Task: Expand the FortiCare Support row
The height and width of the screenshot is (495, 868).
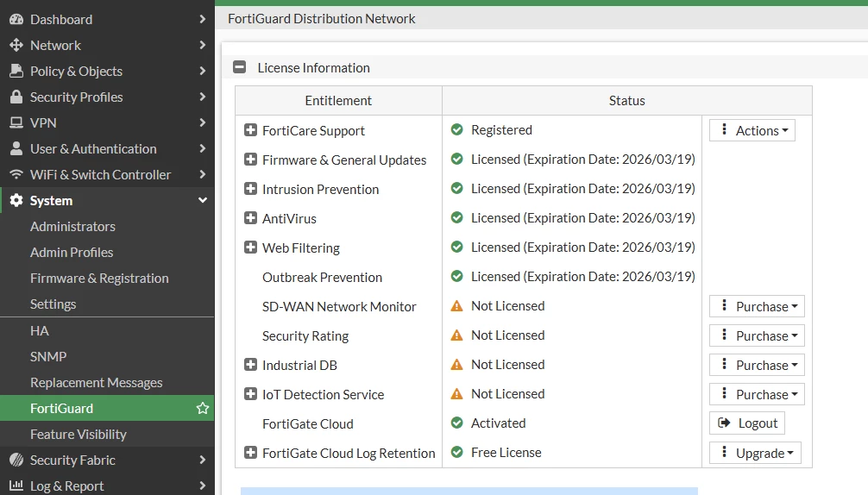Action: [250, 130]
